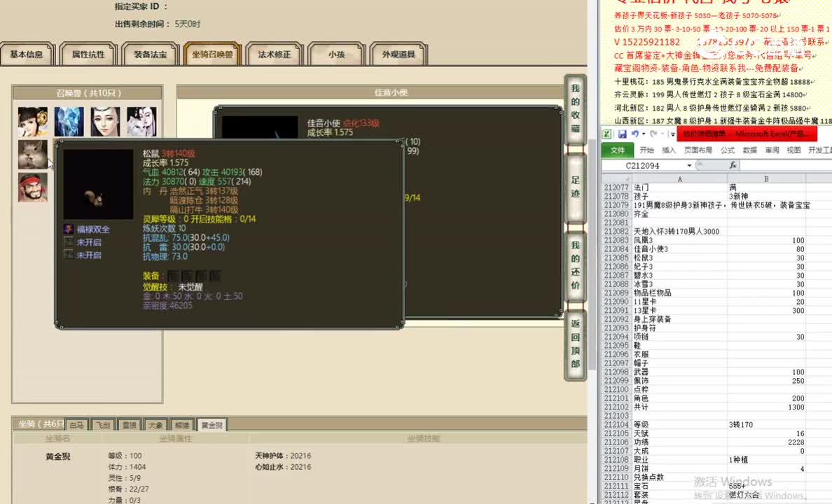Select the 大象 mount tab
Viewport: 832px width, 504px height.
(x=155, y=425)
